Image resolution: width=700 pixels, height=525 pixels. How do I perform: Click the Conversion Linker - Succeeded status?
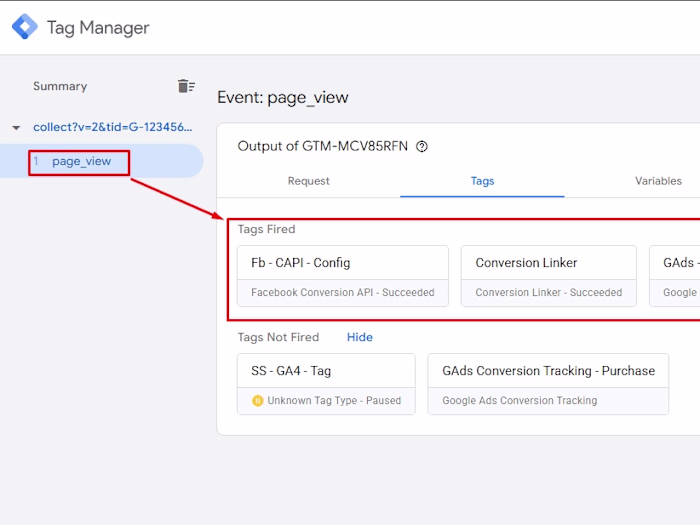[549, 292]
